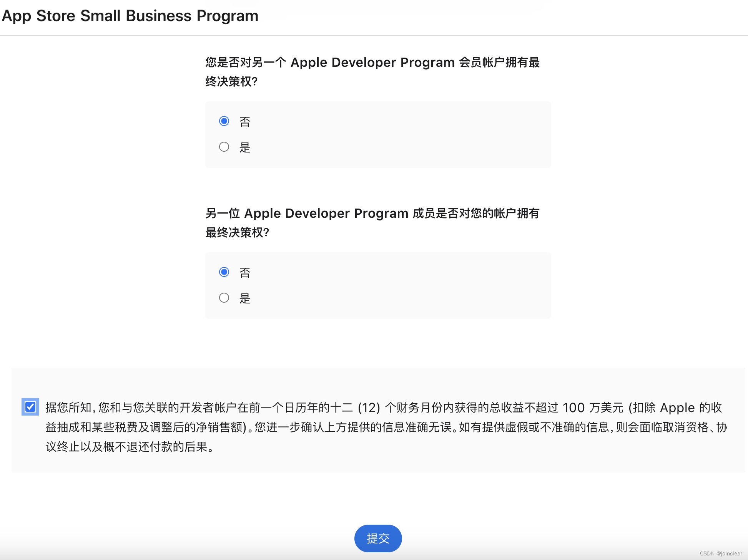
Task: Click the 提交 submit button
Action: coord(378,538)
